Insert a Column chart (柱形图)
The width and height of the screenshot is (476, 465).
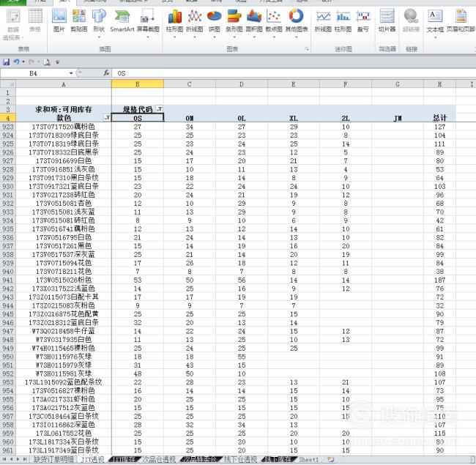(x=174, y=23)
